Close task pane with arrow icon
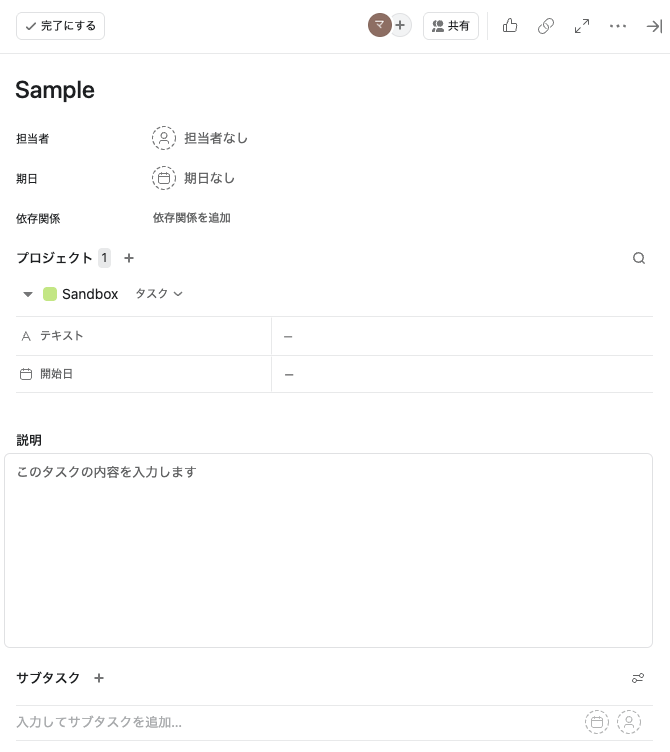Viewport: 670px width, 752px height. coord(654,26)
